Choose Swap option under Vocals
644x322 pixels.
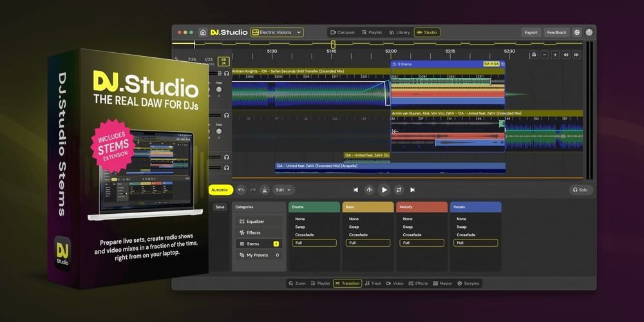(x=462, y=227)
